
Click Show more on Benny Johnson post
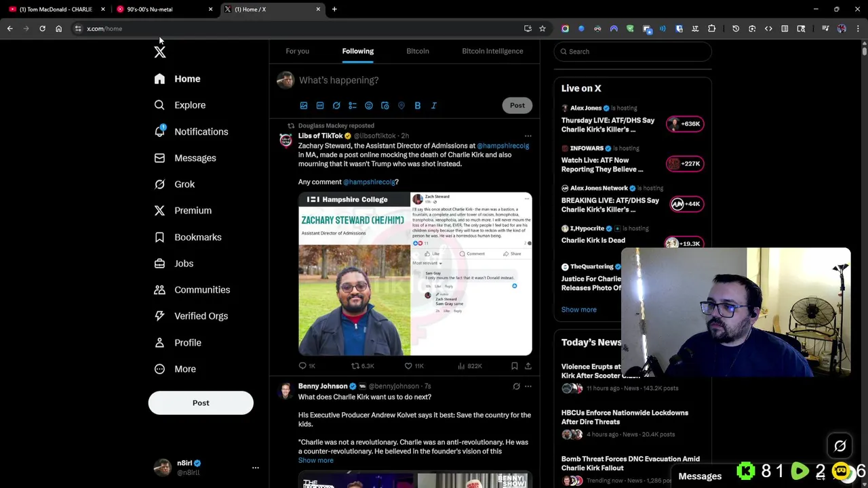point(315,460)
